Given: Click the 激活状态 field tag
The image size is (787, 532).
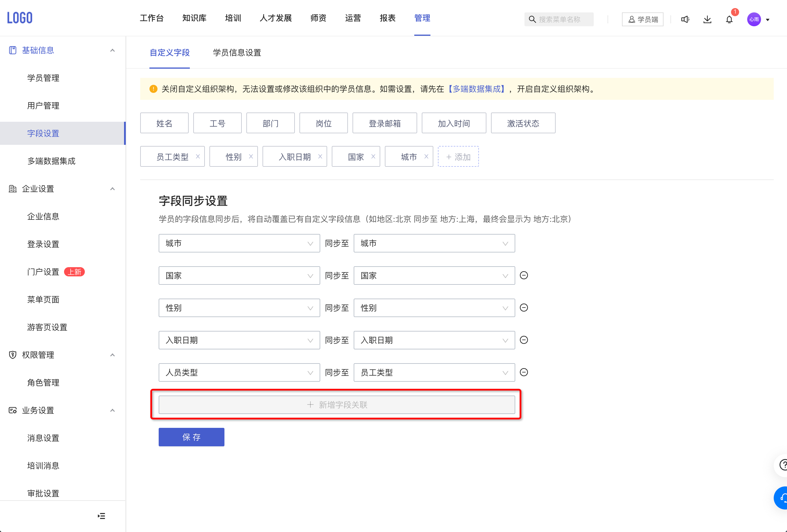Looking at the screenshot, I should pyautogui.click(x=523, y=123).
